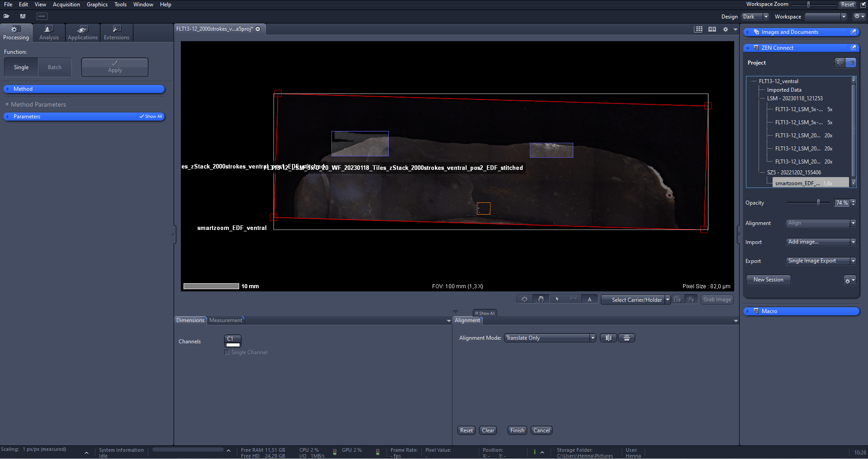Switch to the Extensions tab
The width and height of the screenshot is (868, 459).
click(x=117, y=33)
